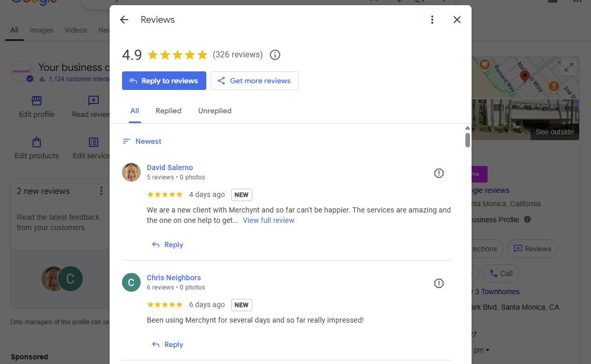Click the Reviews chip in knowledge panel
Viewport: 591px width, 364px height.
tap(532, 249)
